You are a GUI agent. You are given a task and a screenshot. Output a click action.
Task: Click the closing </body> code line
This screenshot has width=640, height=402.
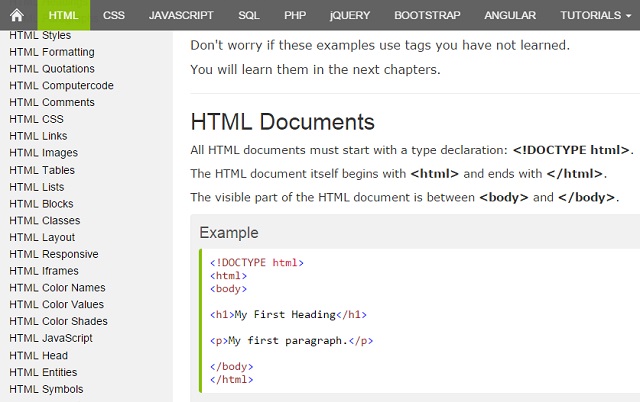pos(232,366)
